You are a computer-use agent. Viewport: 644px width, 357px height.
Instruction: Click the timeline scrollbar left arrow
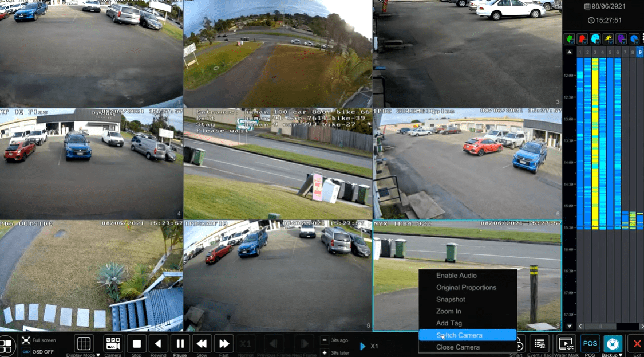[x=581, y=327]
